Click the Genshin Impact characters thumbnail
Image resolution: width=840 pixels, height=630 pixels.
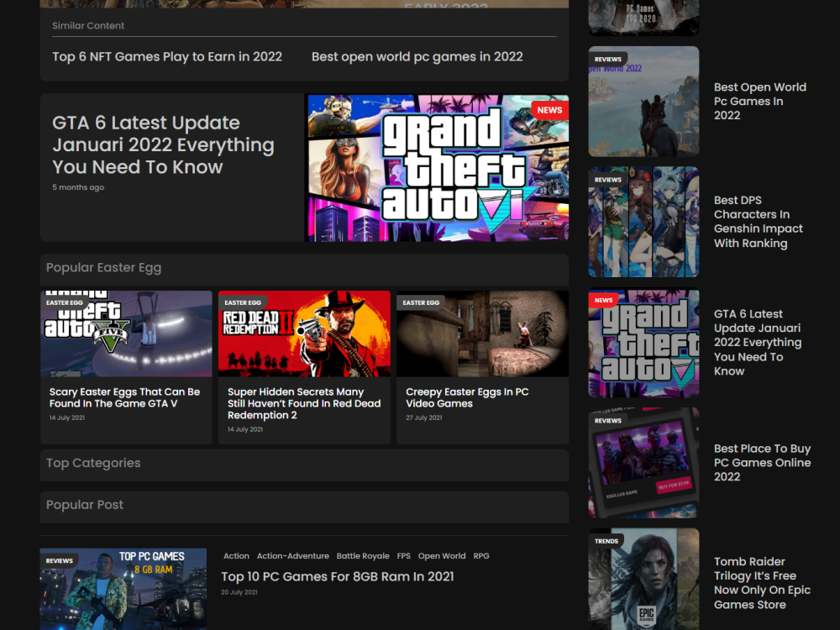(644, 222)
